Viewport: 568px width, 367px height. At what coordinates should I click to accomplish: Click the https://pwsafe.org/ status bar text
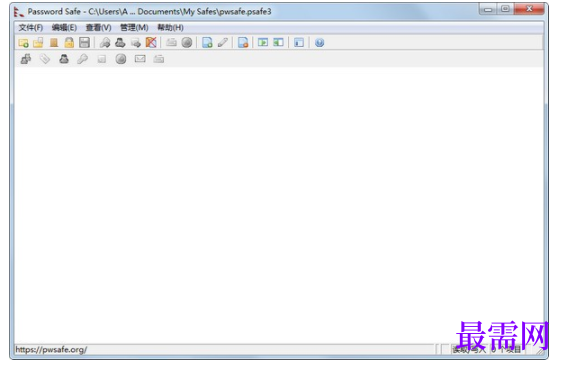(x=51, y=350)
